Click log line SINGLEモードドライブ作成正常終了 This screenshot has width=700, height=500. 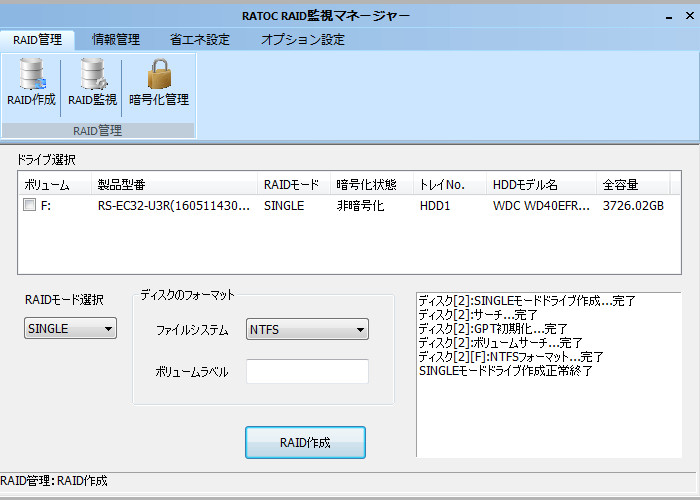point(506,371)
